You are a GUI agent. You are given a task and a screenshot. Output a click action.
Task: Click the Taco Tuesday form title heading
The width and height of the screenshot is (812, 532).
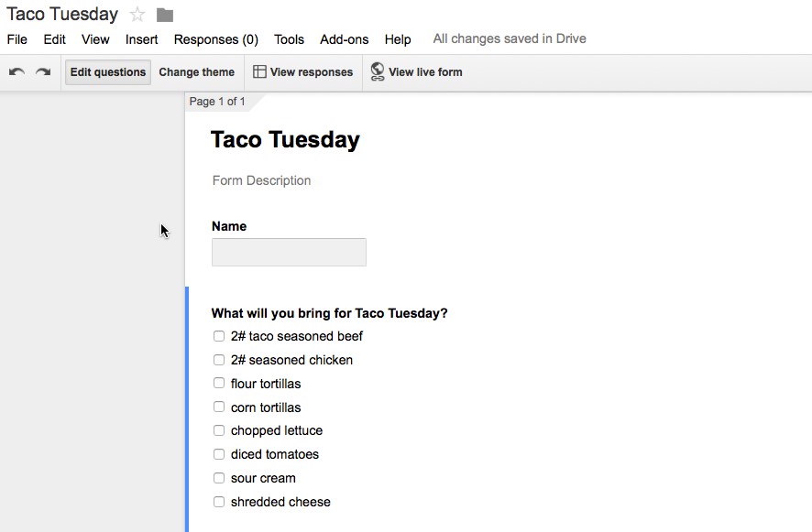pyautogui.click(x=285, y=140)
